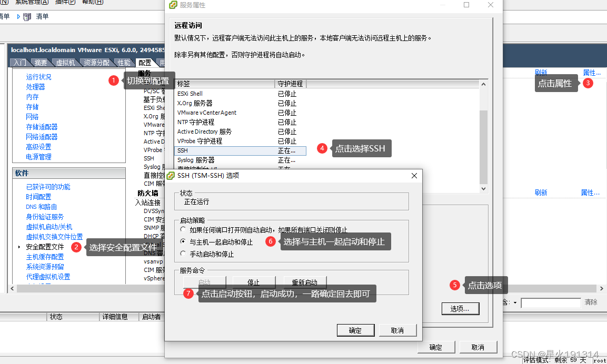Select start and stop with host option

click(183, 241)
